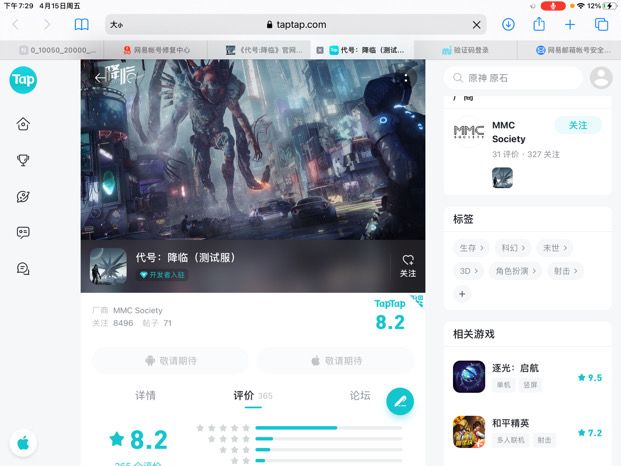The width and height of the screenshot is (621, 466).
Task: Tap the Safari forward navigation arrow
Action: click(x=47, y=25)
